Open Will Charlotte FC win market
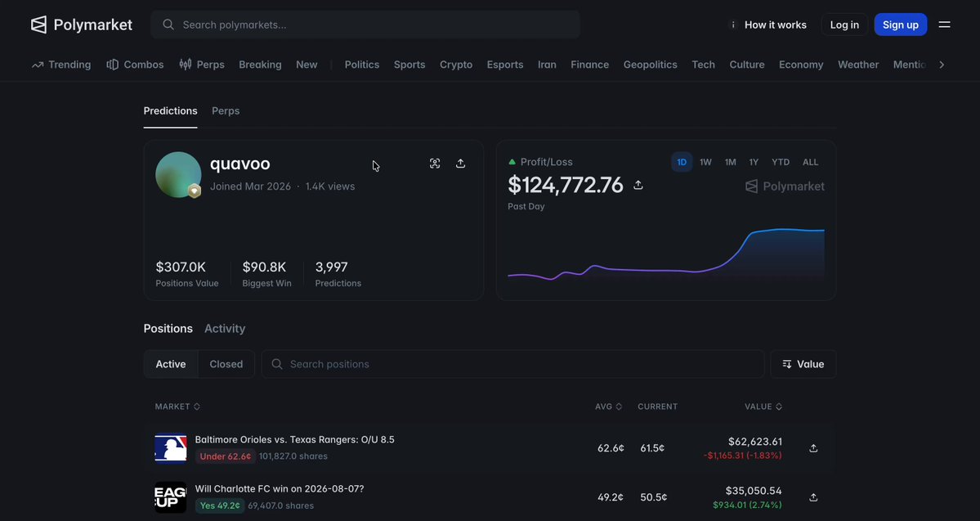Viewport: 980px width, 521px height. pos(280,488)
